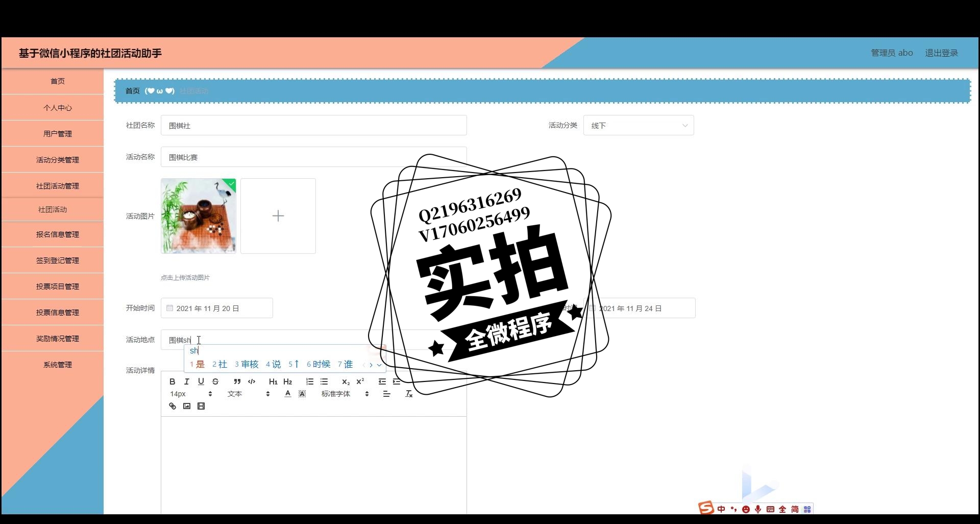Viewport: 980px width, 524px height.
Task: Show next page of IME candidates
Action: pos(371,365)
